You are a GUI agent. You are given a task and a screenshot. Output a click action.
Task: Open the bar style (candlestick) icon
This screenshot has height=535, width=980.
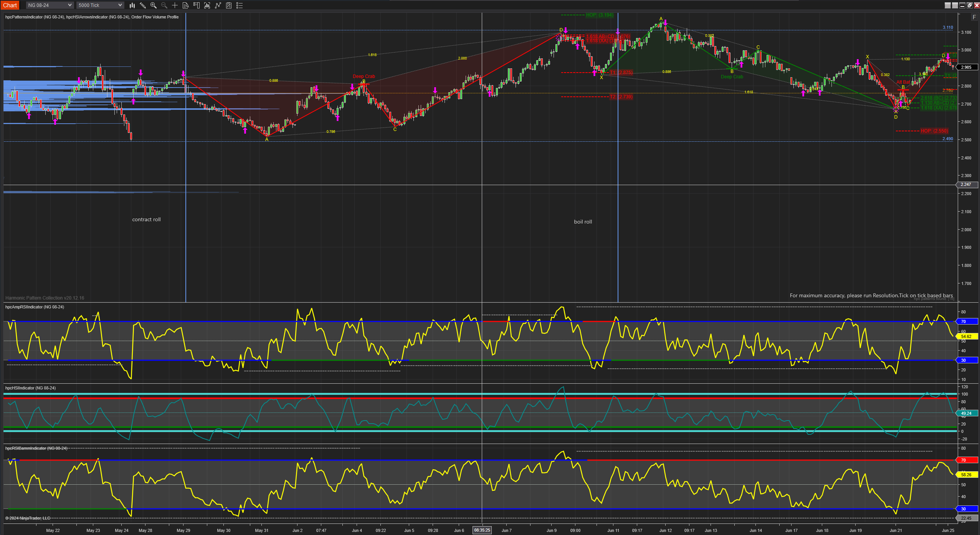pos(132,5)
